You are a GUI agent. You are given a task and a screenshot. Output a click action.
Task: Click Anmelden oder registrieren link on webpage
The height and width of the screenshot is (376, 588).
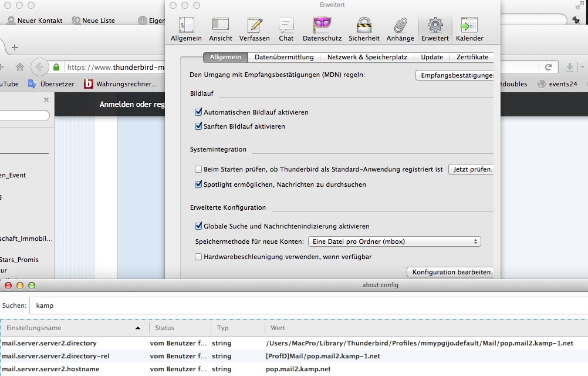(x=132, y=105)
